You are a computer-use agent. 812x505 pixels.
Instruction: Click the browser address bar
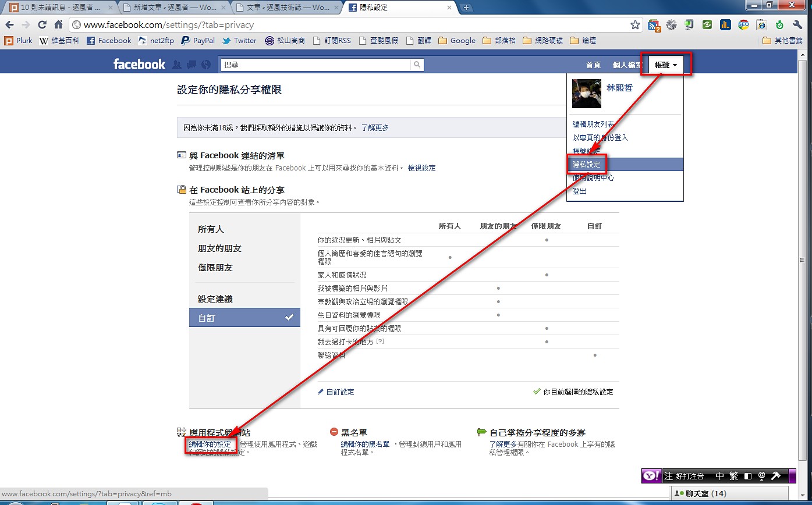349,25
